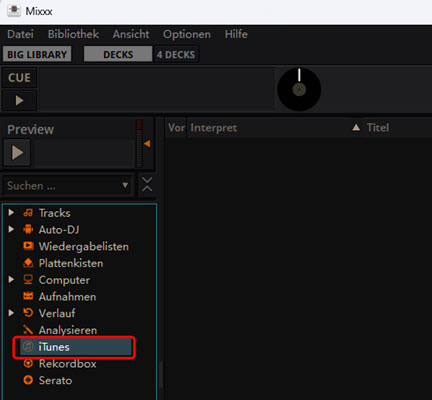This screenshot has width=432, height=400.
Task: Select Wiedergabelisten in the sidebar
Action: coord(84,246)
